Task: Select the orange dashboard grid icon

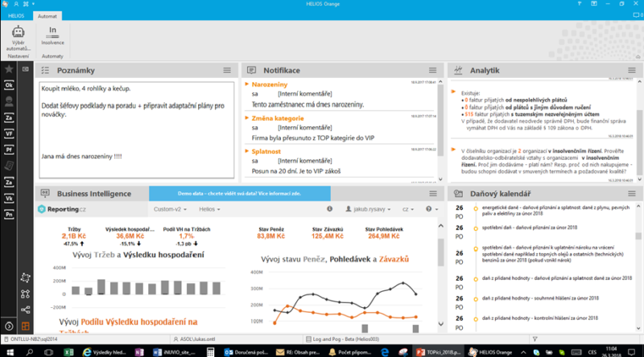Action: (x=26, y=326)
